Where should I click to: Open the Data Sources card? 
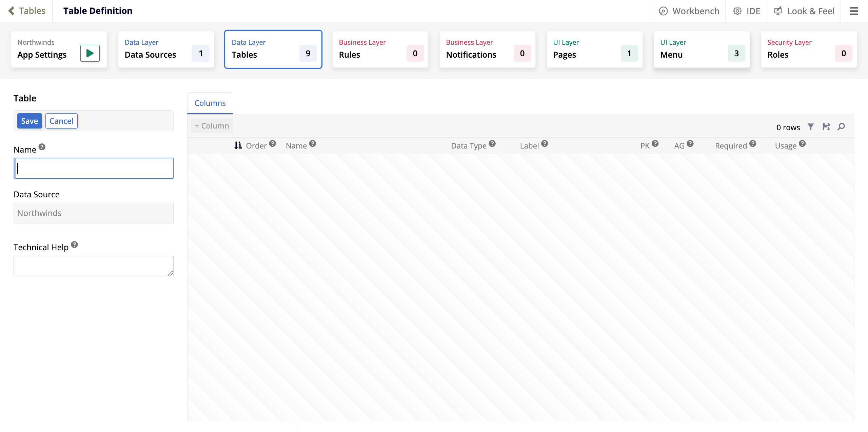tap(166, 49)
